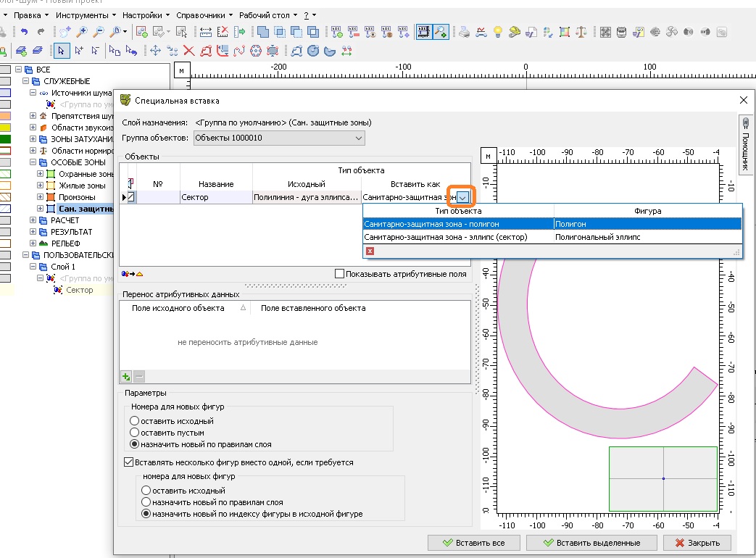Choose 'Санитарно-защитная зона - эллипс (сектор)' option
The image size is (756, 558).
446,237
